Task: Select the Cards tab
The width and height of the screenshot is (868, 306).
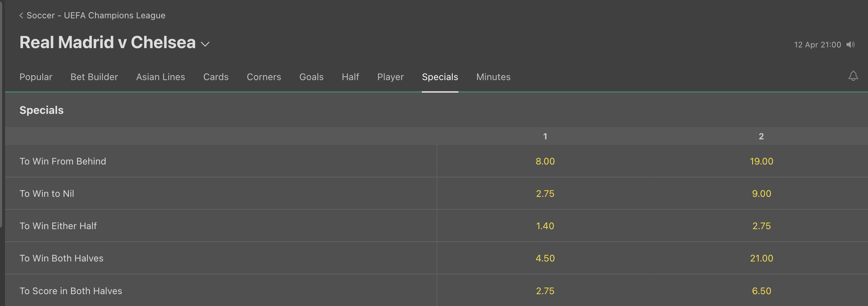Action: click(x=216, y=77)
